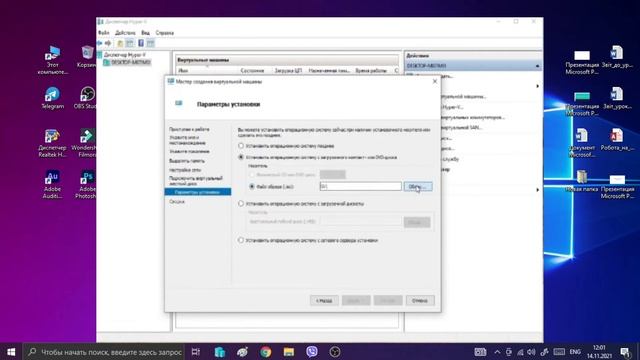Open the Wondershare Filmora desktop shortcut
This screenshot has height=360, width=640.
pos(85,143)
